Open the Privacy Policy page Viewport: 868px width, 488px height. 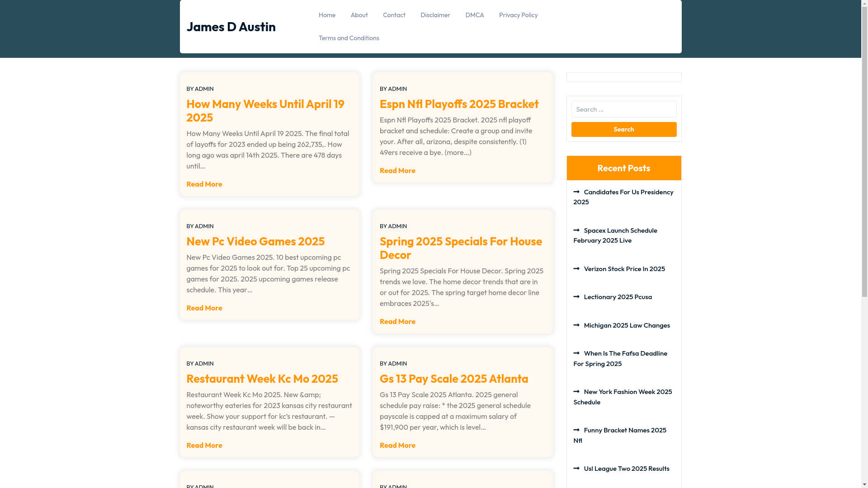518,15
